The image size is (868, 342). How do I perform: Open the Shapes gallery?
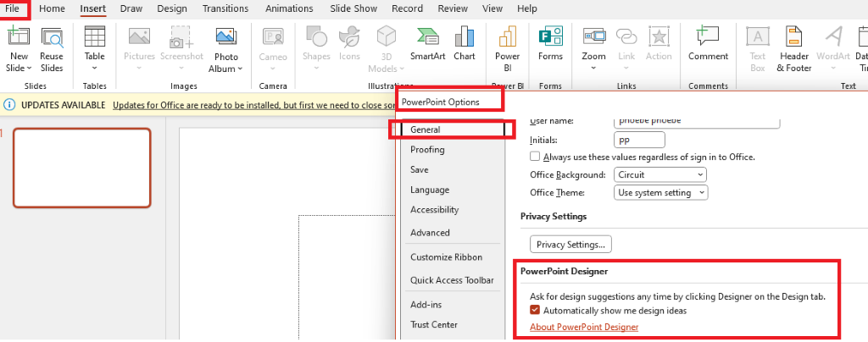(316, 50)
